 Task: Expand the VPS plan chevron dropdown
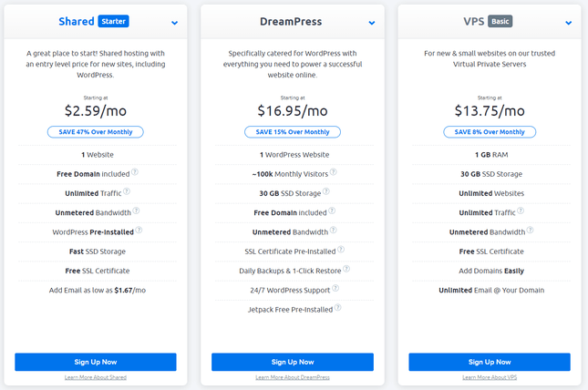pos(569,23)
